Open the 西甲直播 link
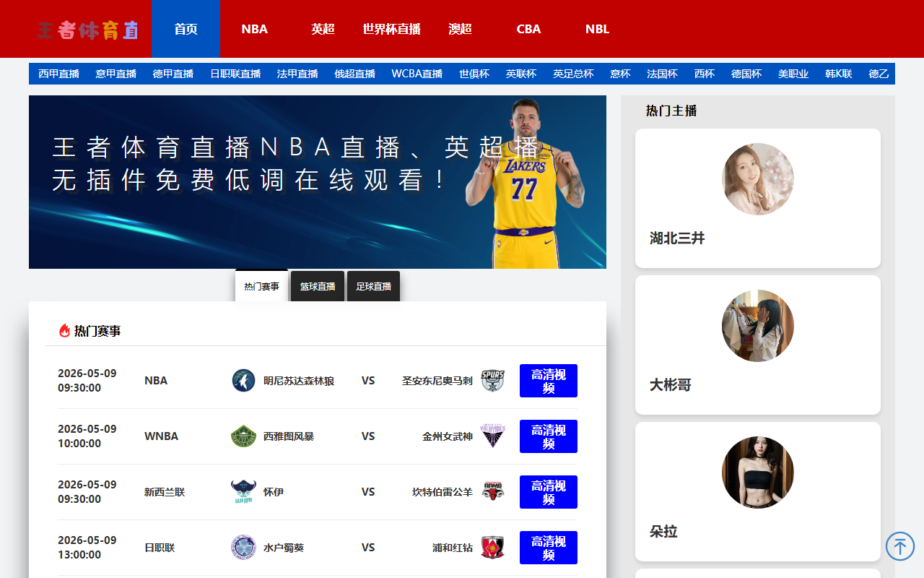The width and height of the screenshot is (924, 578). [x=58, y=74]
